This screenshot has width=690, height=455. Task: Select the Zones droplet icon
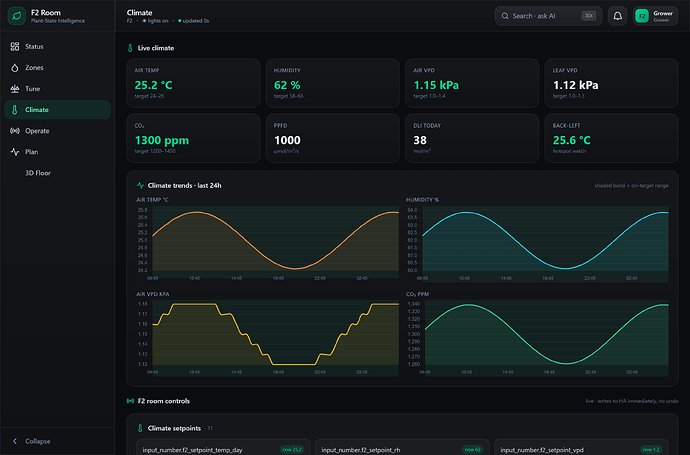[15, 67]
